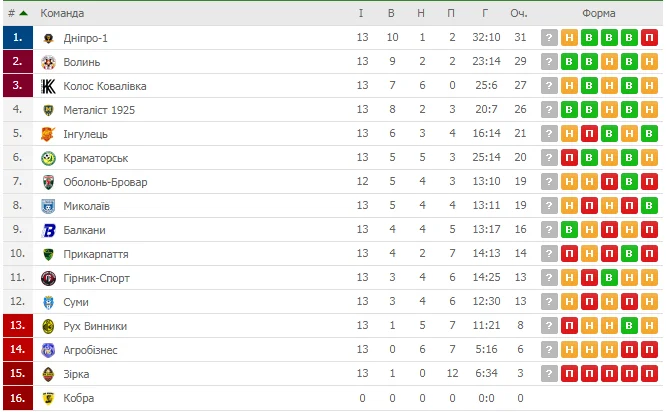The width and height of the screenshot is (666, 412).
Task: Click the Волинь team crest
Action: [x=48, y=62]
